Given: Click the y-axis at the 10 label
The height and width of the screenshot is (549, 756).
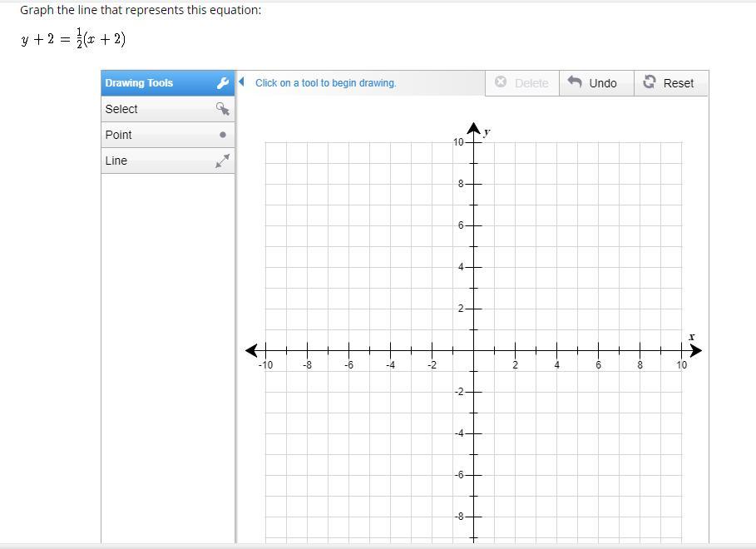Looking at the screenshot, I should 473,142.
